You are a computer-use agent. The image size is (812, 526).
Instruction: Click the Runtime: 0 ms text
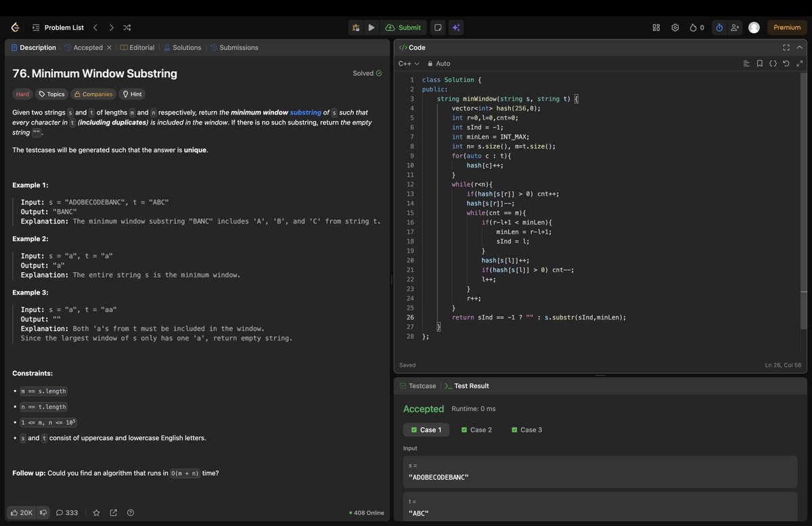[x=474, y=409]
